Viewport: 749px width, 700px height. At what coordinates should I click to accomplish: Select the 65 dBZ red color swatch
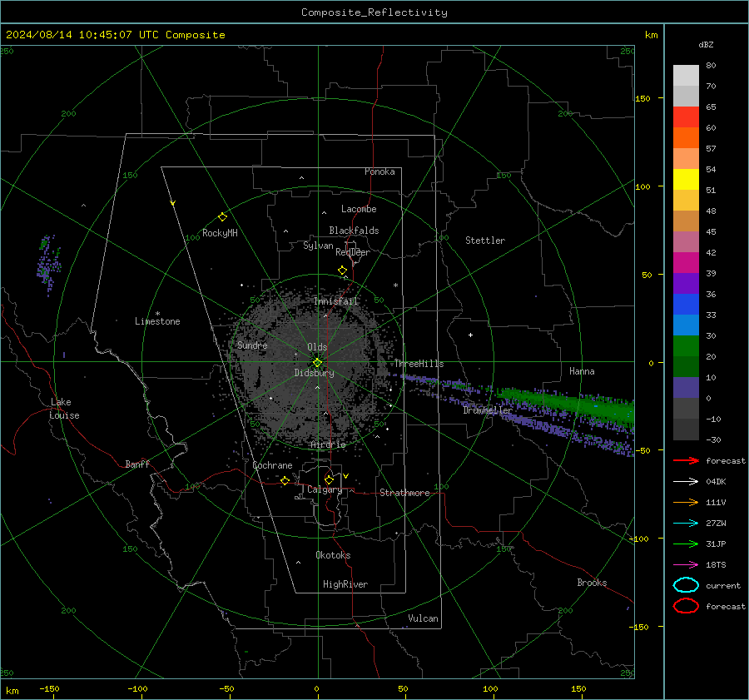(x=686, y=117)
